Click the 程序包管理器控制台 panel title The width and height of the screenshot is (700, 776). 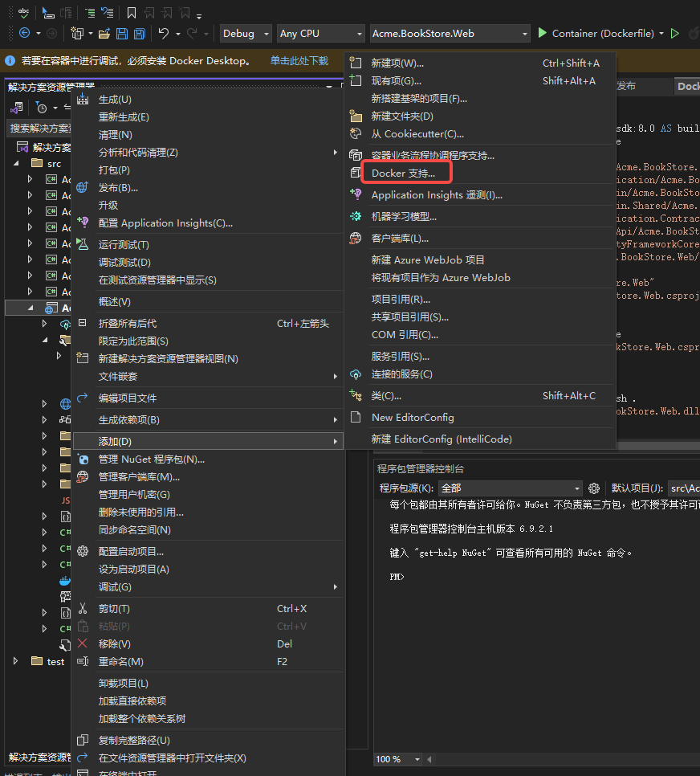coord(421,468)
